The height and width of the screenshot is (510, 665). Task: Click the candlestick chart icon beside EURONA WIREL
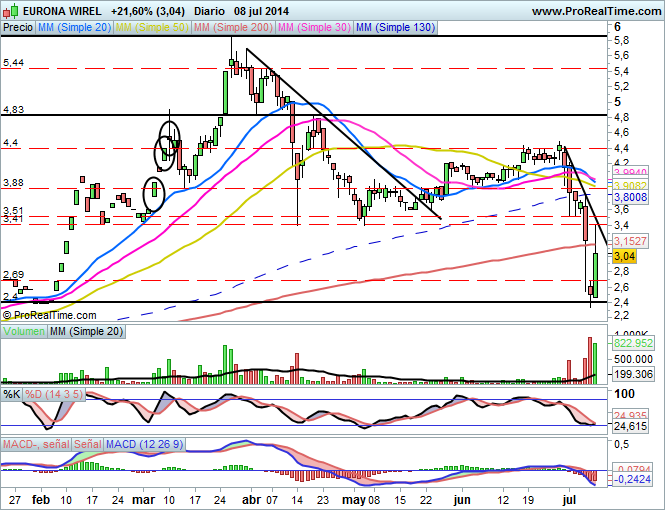pyautogui.click(x=10, y=10)
